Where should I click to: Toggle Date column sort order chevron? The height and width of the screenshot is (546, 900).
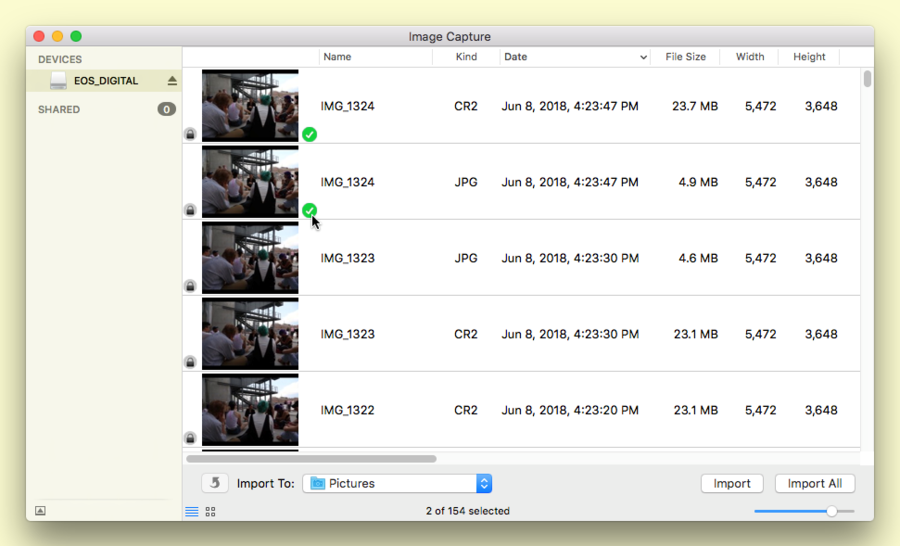[643, 58]
